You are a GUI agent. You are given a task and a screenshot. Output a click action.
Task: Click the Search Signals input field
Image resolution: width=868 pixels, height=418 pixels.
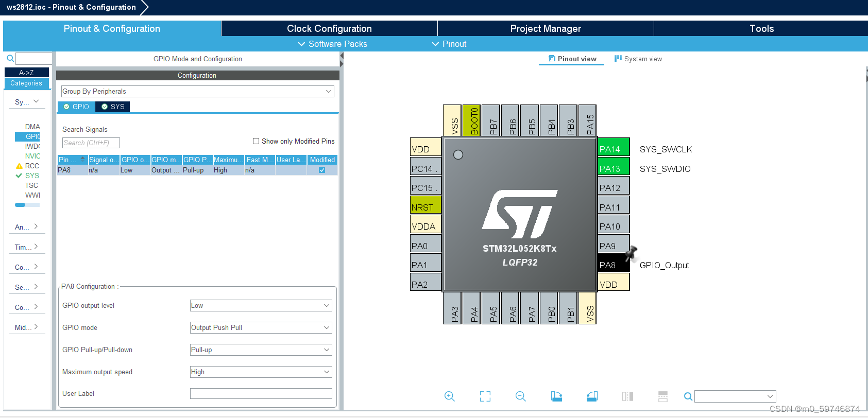coord(91,143)
